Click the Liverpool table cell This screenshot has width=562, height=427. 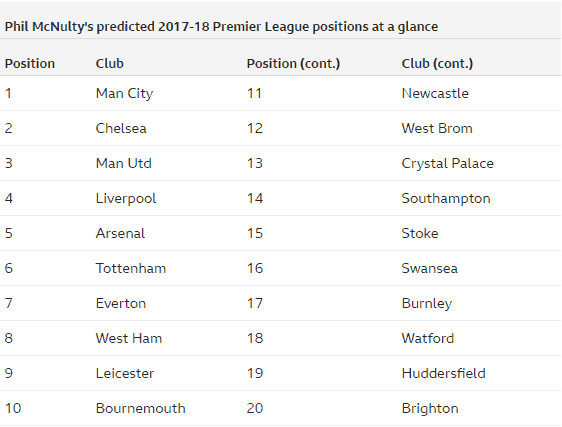(126, 199)
